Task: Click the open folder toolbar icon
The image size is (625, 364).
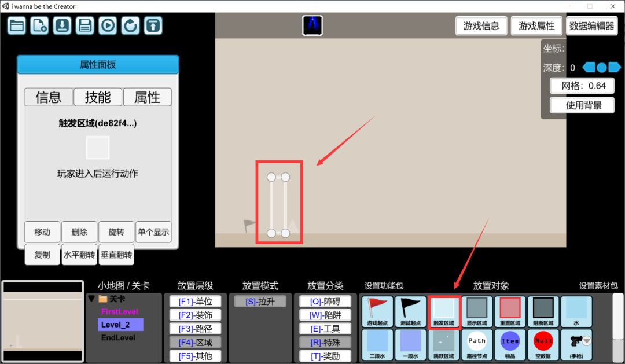Action: tap(16, 25)
